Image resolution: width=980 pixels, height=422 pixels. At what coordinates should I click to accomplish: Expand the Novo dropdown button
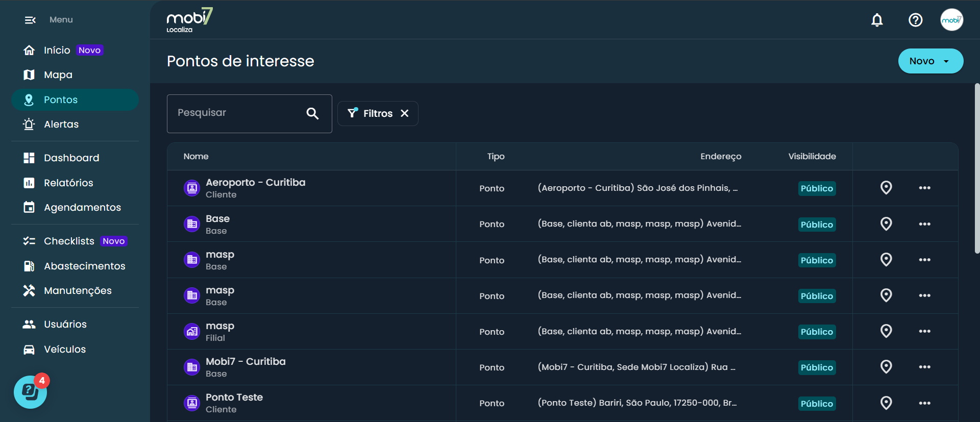tap(930, 61)
